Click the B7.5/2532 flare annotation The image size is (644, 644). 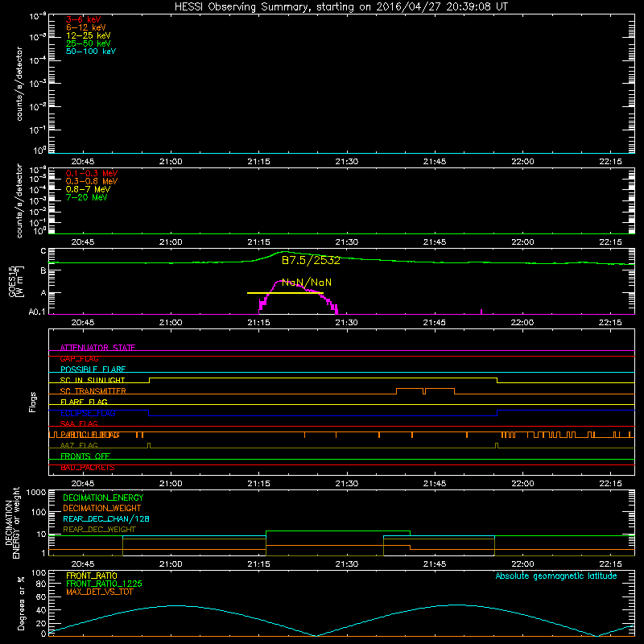[x=311, y=260]
